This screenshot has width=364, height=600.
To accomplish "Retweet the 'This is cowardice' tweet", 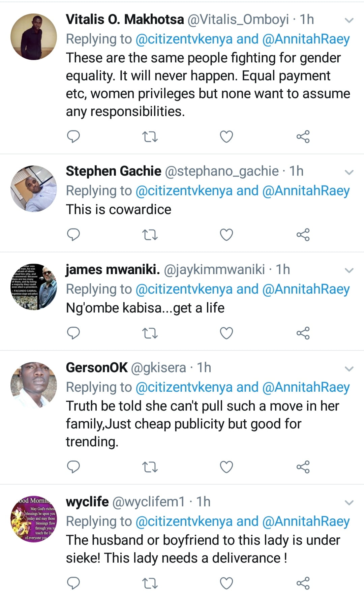I will coord(150,235).
